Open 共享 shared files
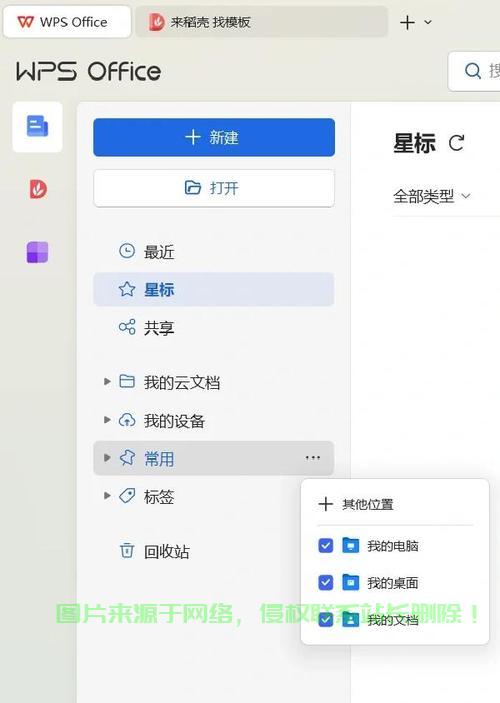 214,328
